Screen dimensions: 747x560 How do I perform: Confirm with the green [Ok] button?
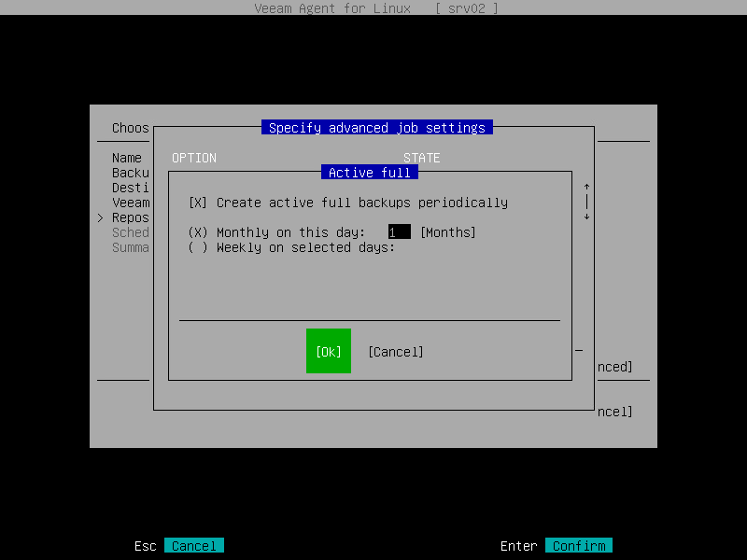[x=329, y=351]
